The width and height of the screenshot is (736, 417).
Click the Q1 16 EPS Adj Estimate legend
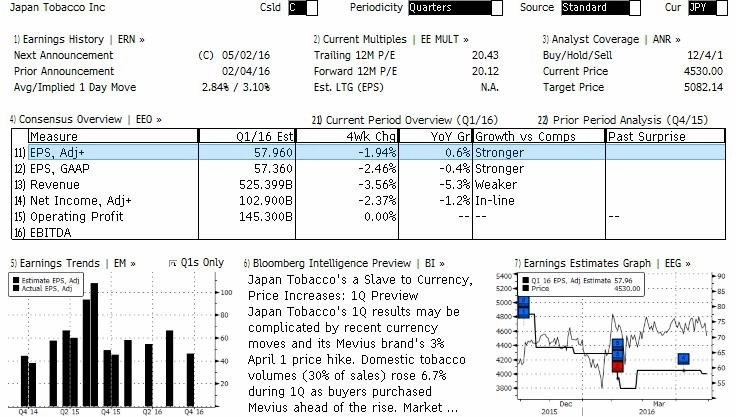pyautogui.click(x=578, y=280)
